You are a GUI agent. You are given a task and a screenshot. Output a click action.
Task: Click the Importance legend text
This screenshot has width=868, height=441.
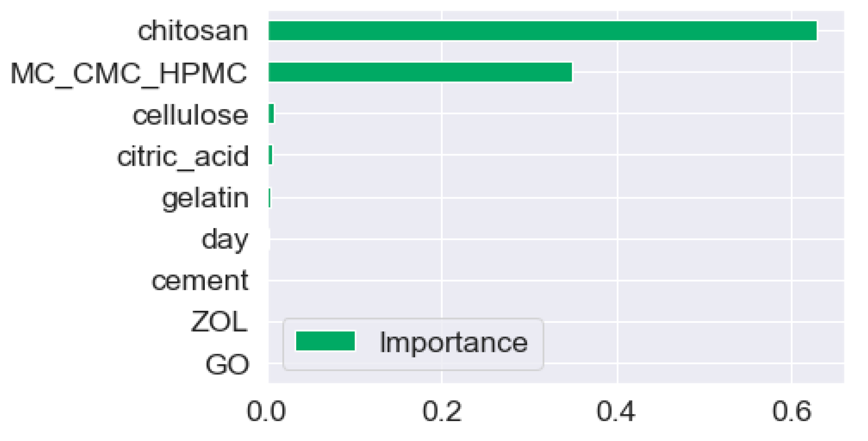453,343
